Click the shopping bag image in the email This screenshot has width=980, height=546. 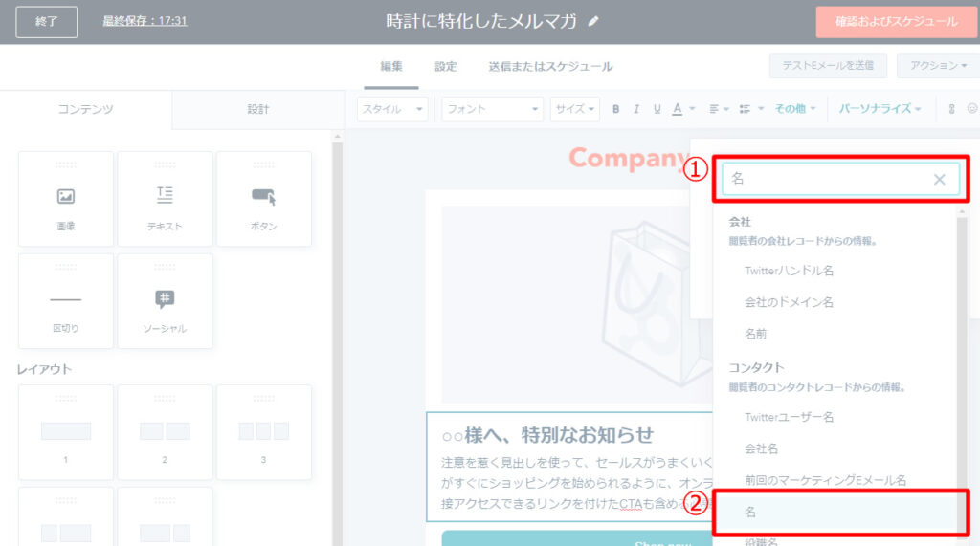point(656,306)
